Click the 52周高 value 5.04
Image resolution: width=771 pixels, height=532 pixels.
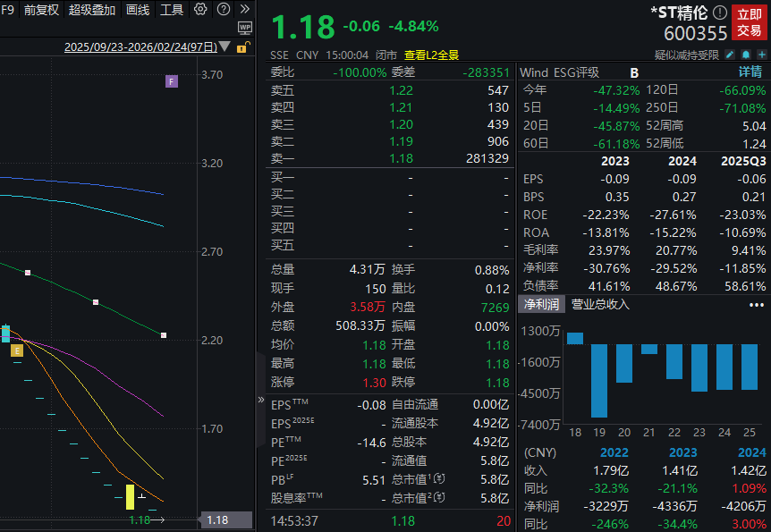pos(754,126)
